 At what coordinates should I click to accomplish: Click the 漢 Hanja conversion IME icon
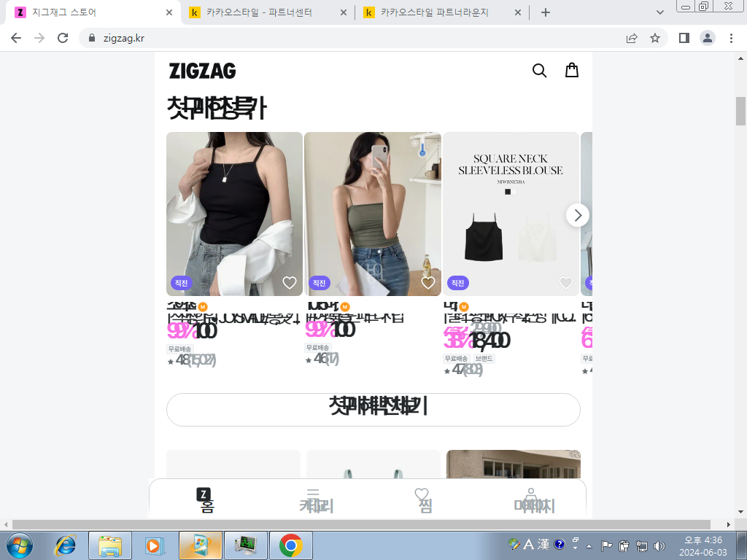(x=543, y=544)
